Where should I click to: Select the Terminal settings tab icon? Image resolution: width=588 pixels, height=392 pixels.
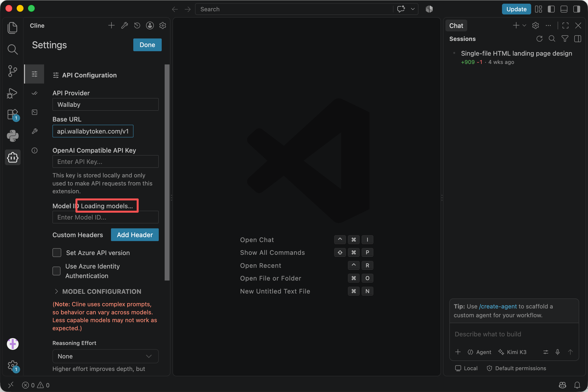[x=35, y=112]
